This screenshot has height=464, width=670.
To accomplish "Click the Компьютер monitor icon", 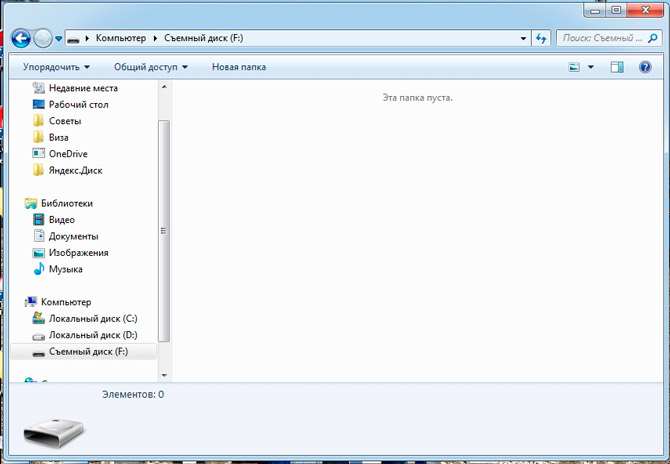I will click(x=31, y=302).
